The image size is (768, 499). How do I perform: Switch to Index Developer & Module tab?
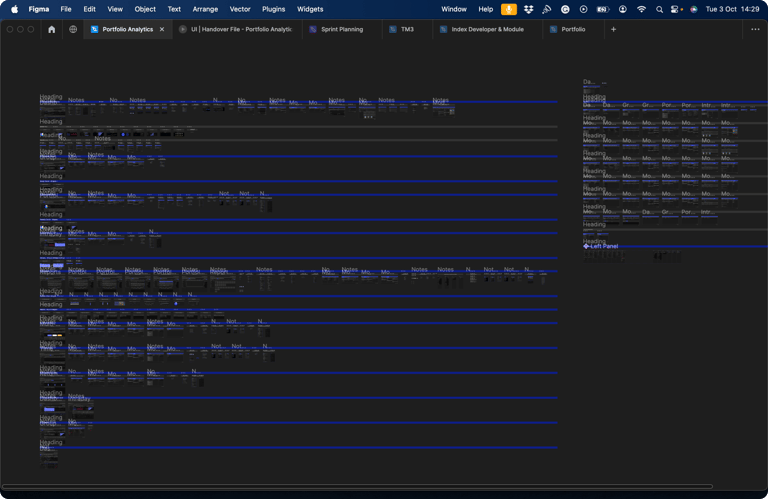tap(487, 30)
